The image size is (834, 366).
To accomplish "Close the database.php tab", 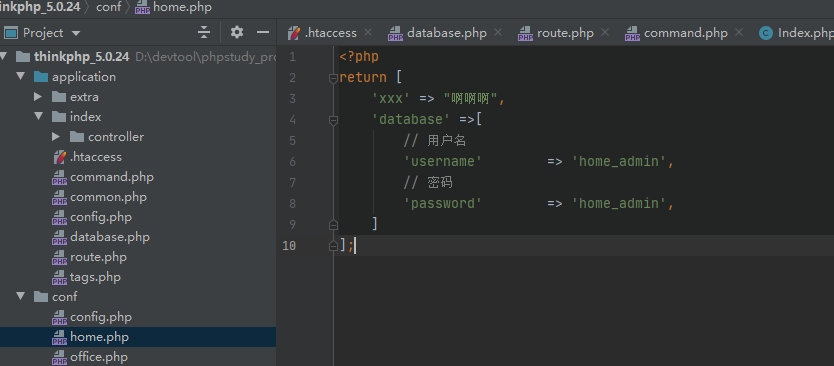I will point(497,33).
